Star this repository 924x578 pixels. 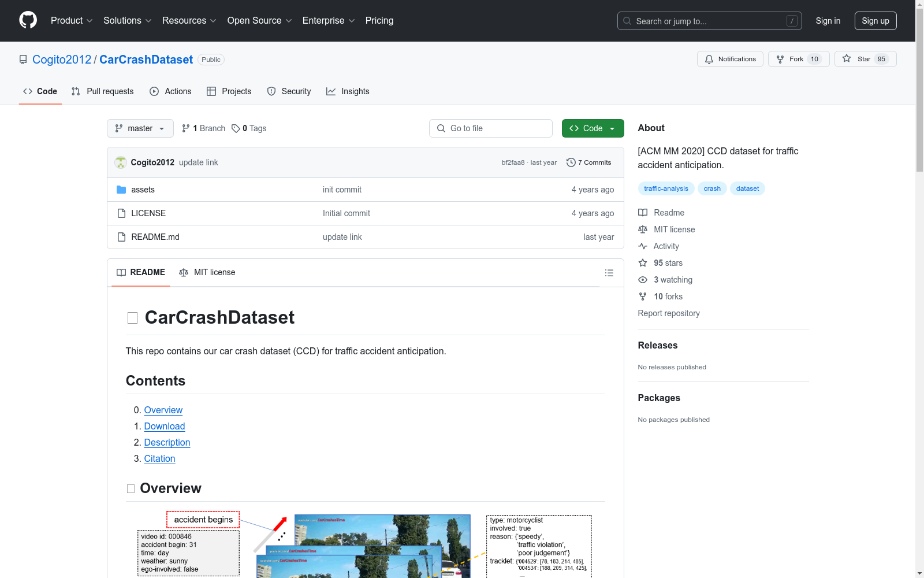click(x=865, y=59)
